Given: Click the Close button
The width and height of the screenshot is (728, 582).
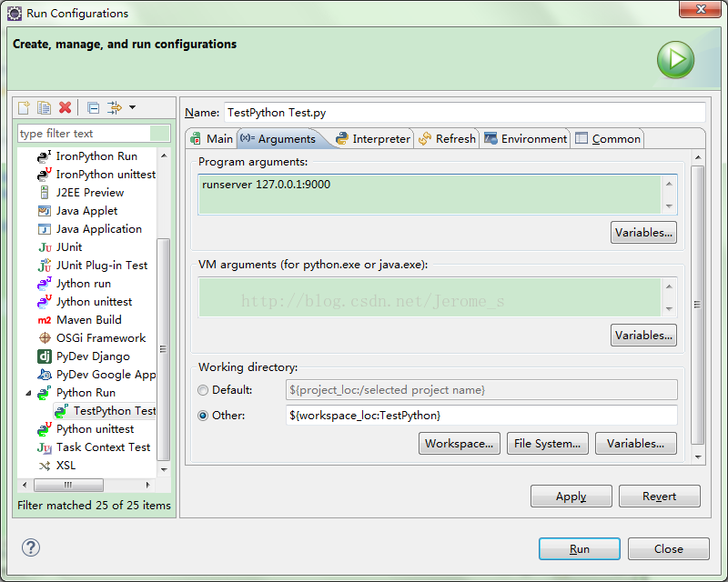Looking at the screenshot, I should tap(669, 549).
